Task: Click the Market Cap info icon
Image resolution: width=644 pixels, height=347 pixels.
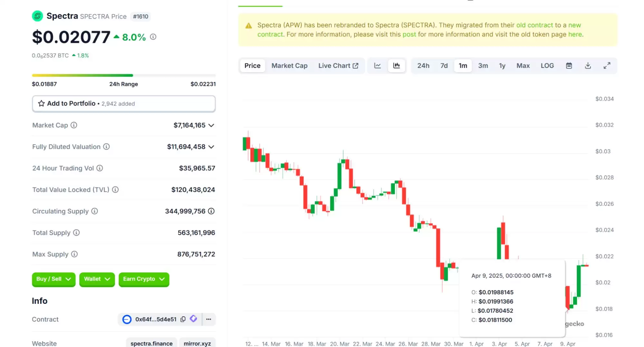Action: (x=74, y=125)
